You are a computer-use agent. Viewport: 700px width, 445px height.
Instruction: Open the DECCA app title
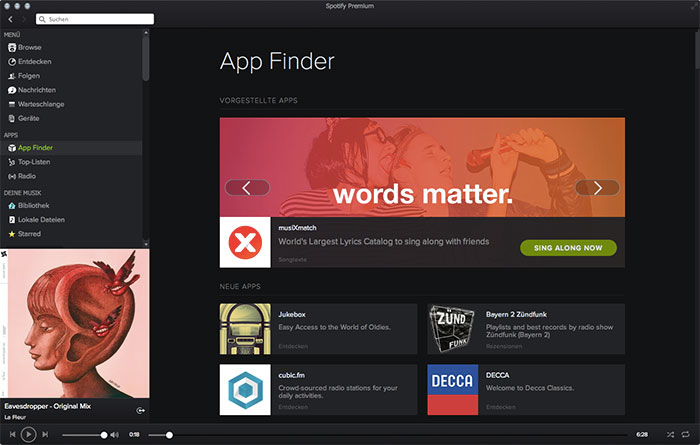click(498, 375)
